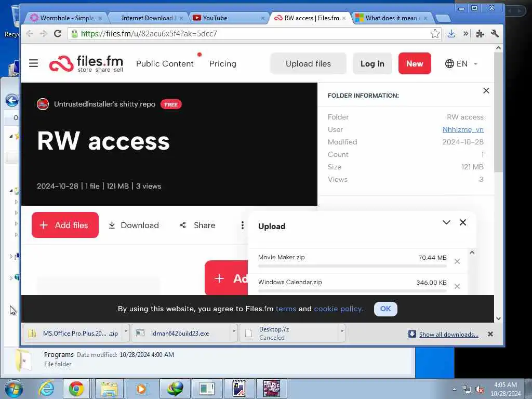
Task: Click the page vertical scrollbar thumb
Action: [x=498, y=112]
